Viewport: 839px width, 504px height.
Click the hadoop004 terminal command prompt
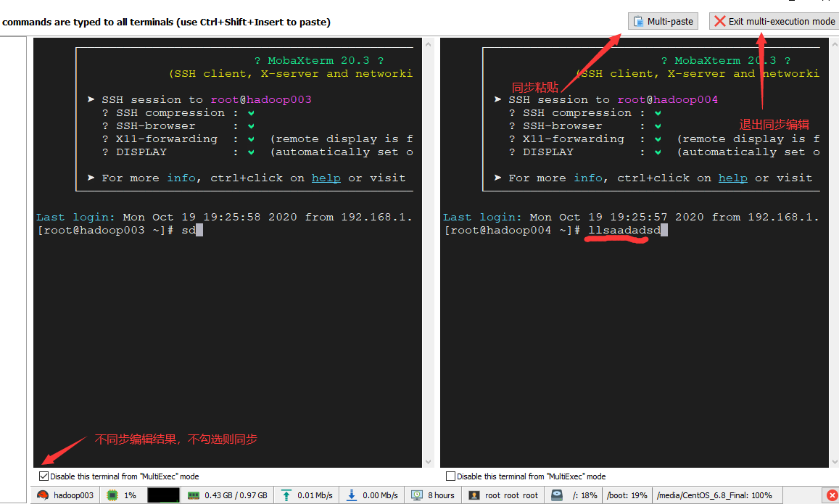pyautogui.click(x=555, y=231)
